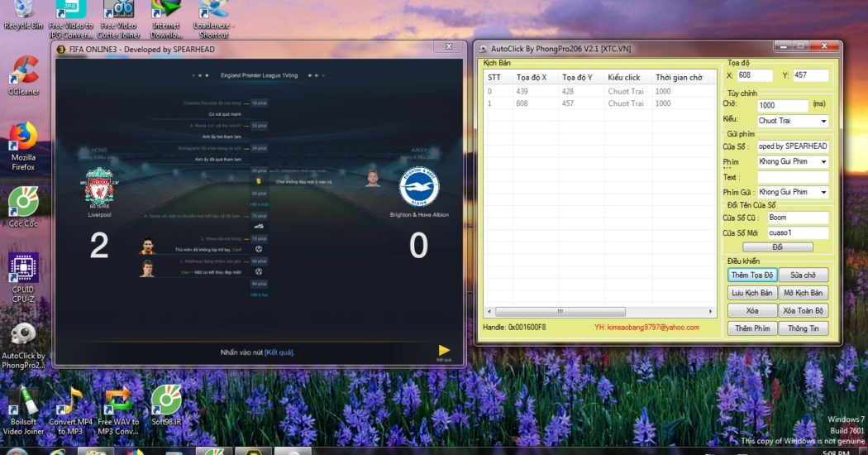The width and height of the screenshot is (868, 455).
Task: Click the Liverpool club crest
Action: pyautogui.click(x=100, y=186)
